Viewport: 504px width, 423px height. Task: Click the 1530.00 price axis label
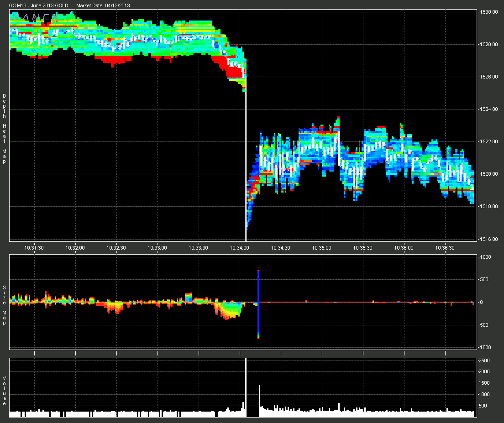[x=488, y=12]
